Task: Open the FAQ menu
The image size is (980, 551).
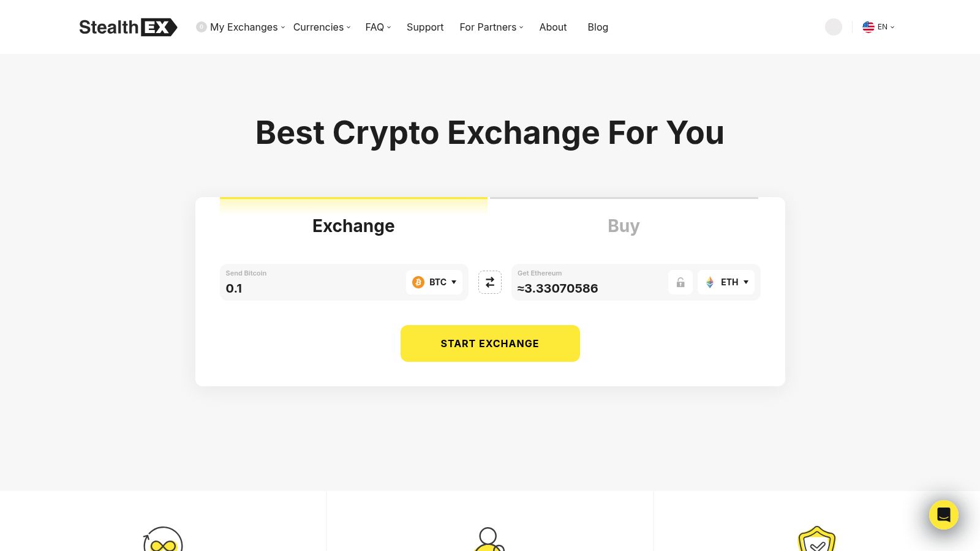Action: (377, 27)
